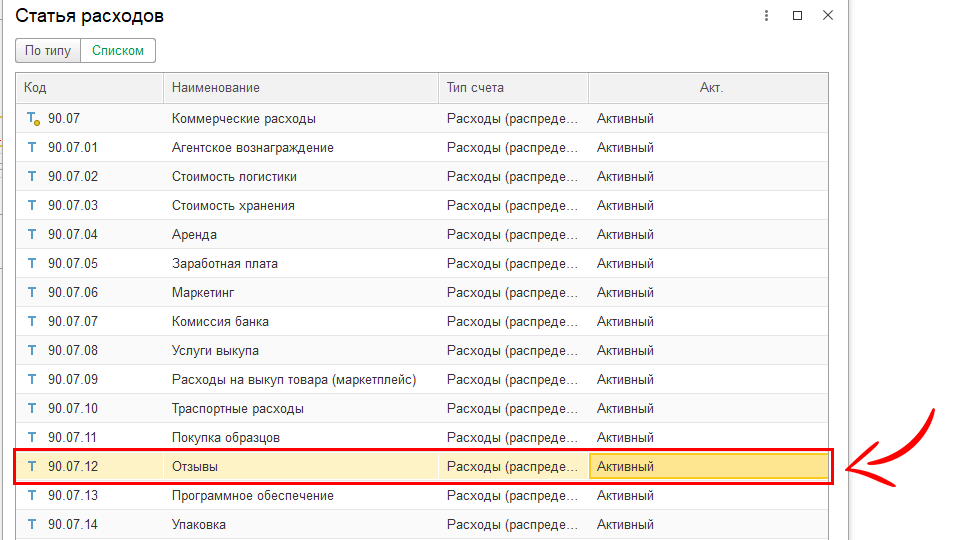Click the T icon next to 90.07.09
The image size is (960, 540).
click(32, 380)
